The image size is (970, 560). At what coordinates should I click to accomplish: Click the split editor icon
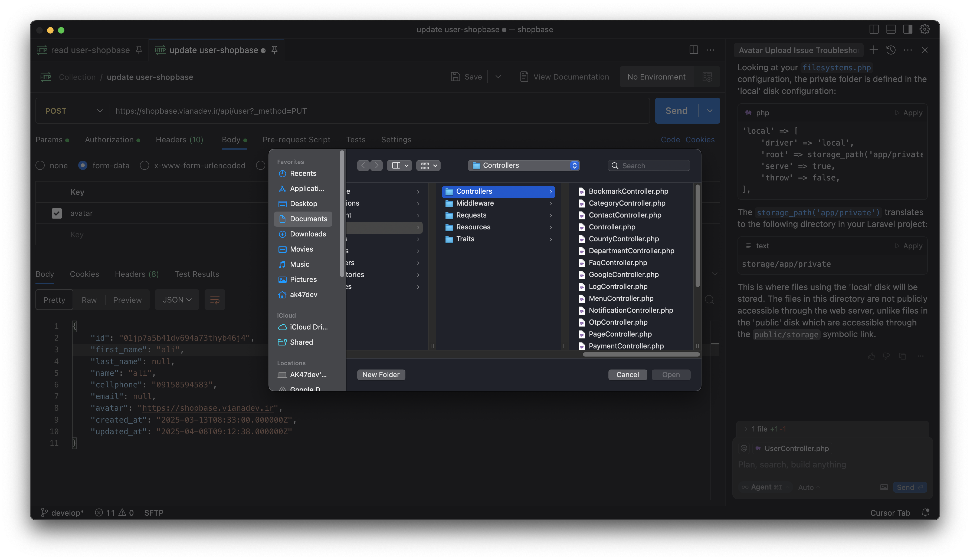click(x=693, y=50)
